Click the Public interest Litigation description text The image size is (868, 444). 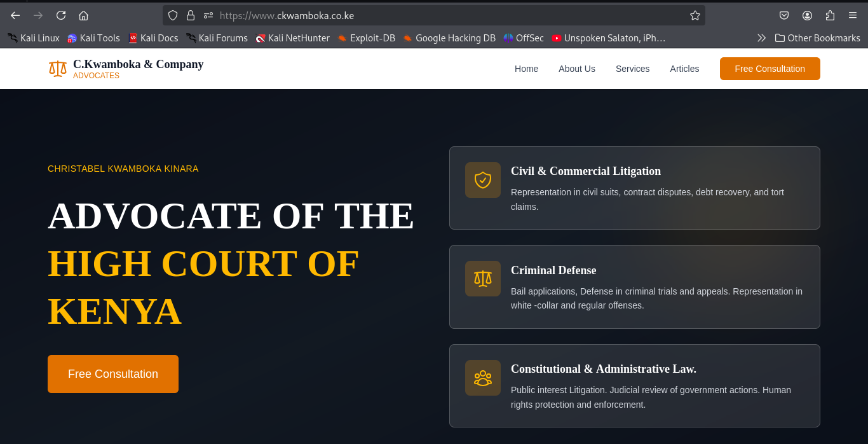651,397
